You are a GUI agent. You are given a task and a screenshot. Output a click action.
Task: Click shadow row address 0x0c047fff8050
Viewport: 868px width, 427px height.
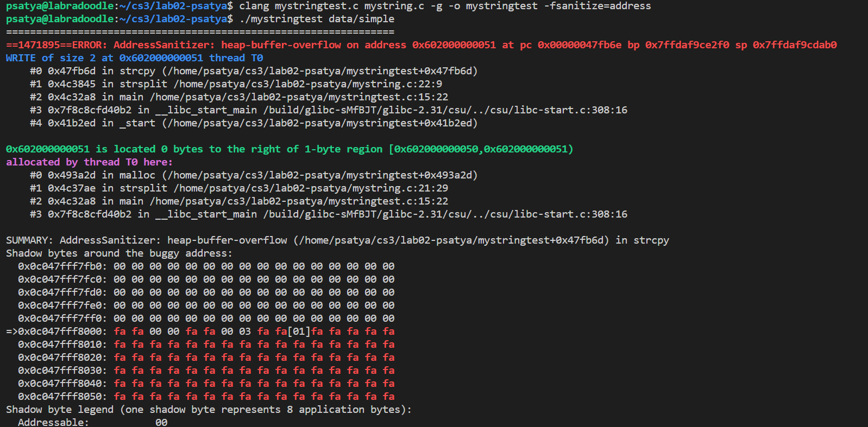pos(62,397)
